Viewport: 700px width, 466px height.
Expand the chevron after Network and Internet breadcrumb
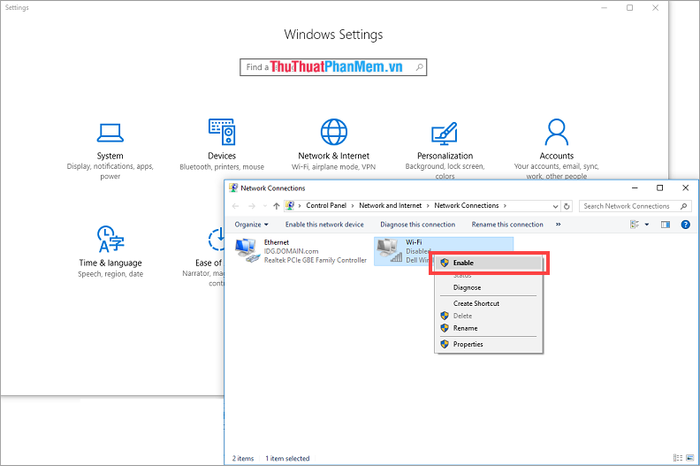tap(428, 206)
